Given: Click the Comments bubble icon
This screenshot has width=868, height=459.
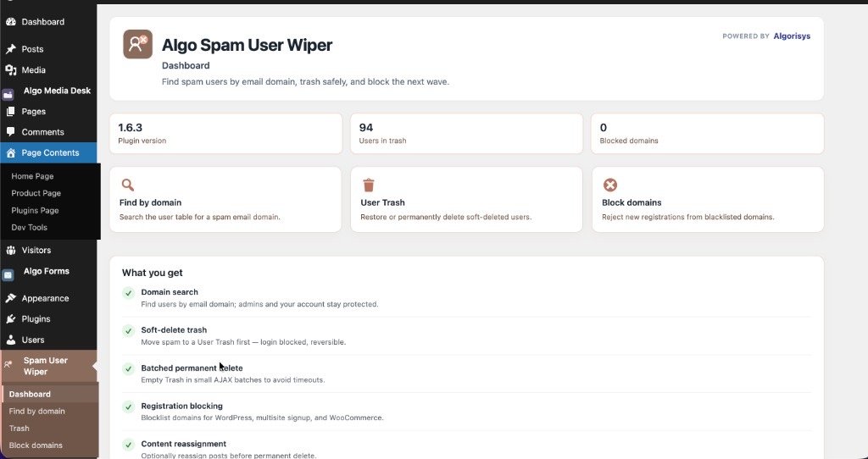Looking at the screenshot, I should tap(10, 132).
